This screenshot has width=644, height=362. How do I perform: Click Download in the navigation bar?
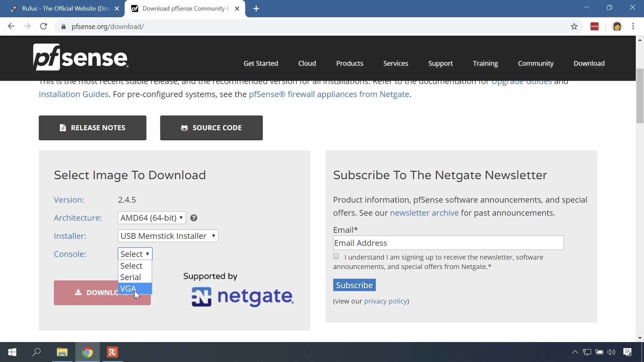coord(589,63)
